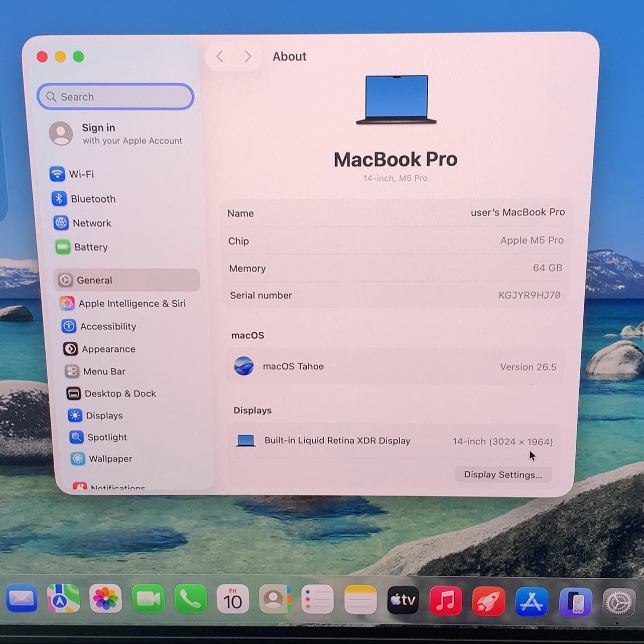Select General in the sidebar

click(127, 280)
